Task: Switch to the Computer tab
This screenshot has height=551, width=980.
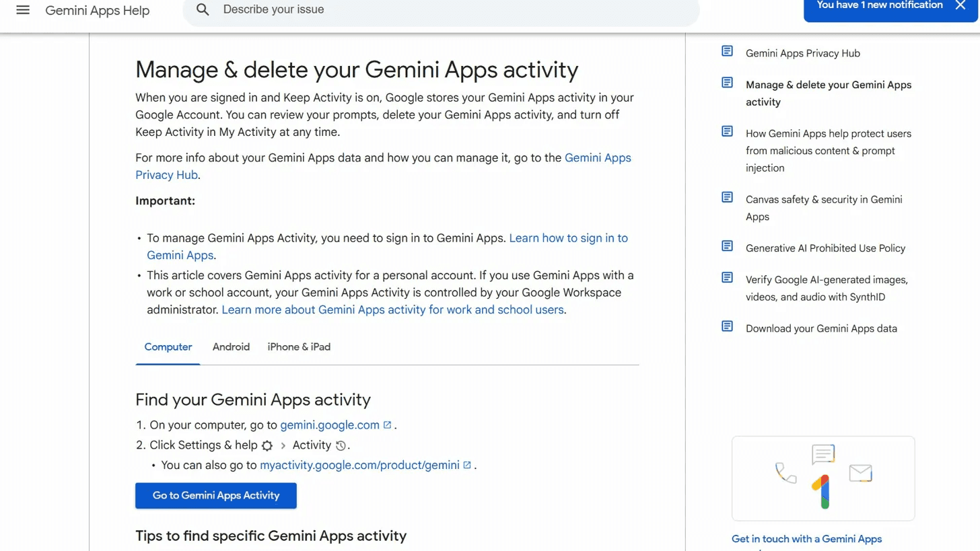Action: coord(168,347)
